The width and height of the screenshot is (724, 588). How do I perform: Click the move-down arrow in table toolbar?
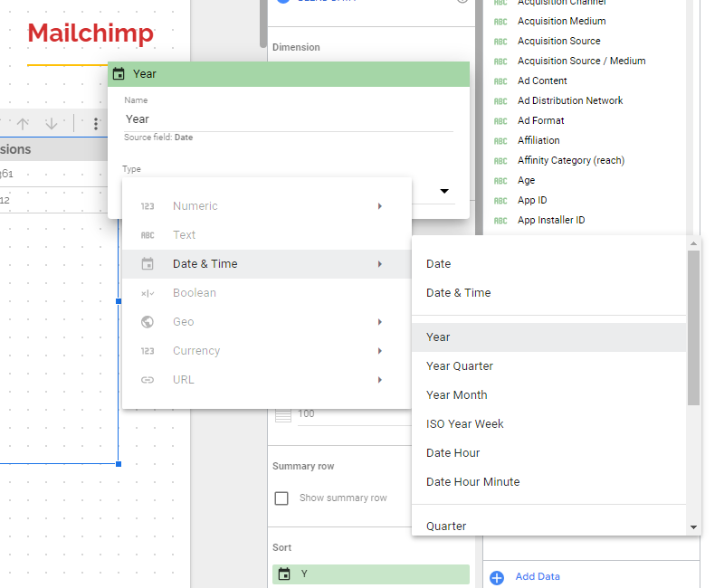tap(52, 123)
